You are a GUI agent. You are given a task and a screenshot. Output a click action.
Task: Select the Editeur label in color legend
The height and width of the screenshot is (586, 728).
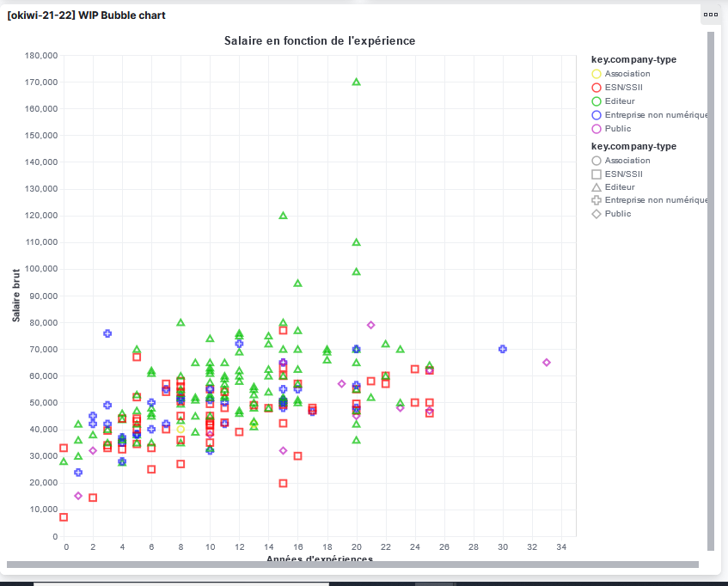point(620,101)
